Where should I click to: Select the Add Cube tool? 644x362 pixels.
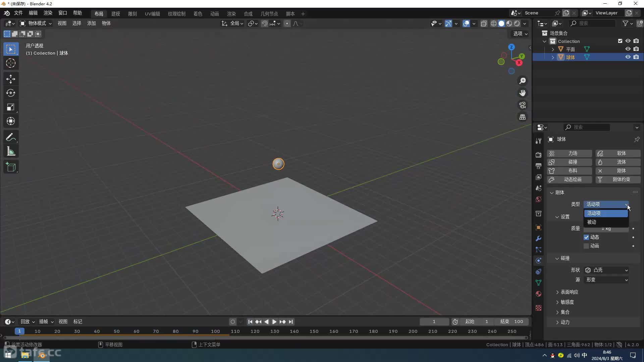pos(11,167)
